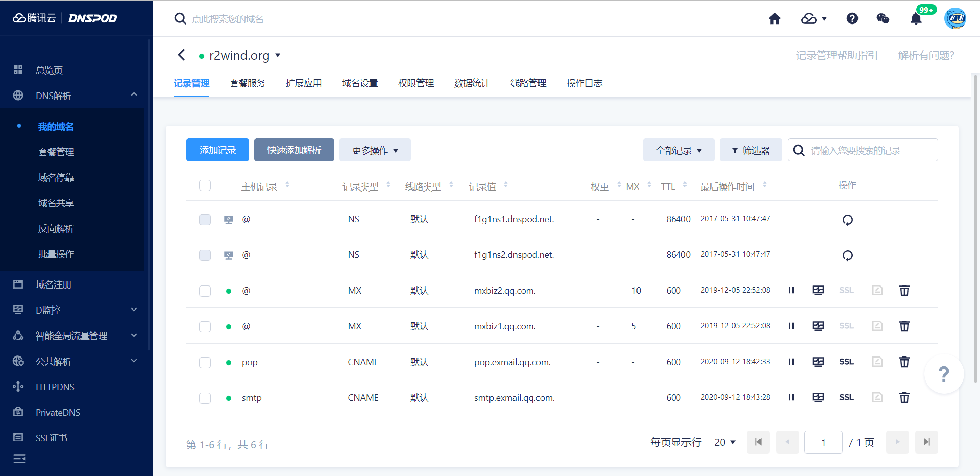The width and height of the screenshot is (980, 476).
Task: Open the 解析有问题? link
Action: 926,55
